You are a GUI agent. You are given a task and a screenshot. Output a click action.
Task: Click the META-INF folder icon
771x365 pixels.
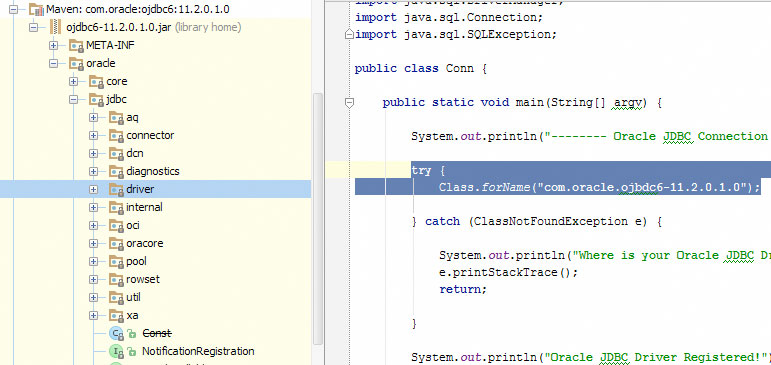76,45
